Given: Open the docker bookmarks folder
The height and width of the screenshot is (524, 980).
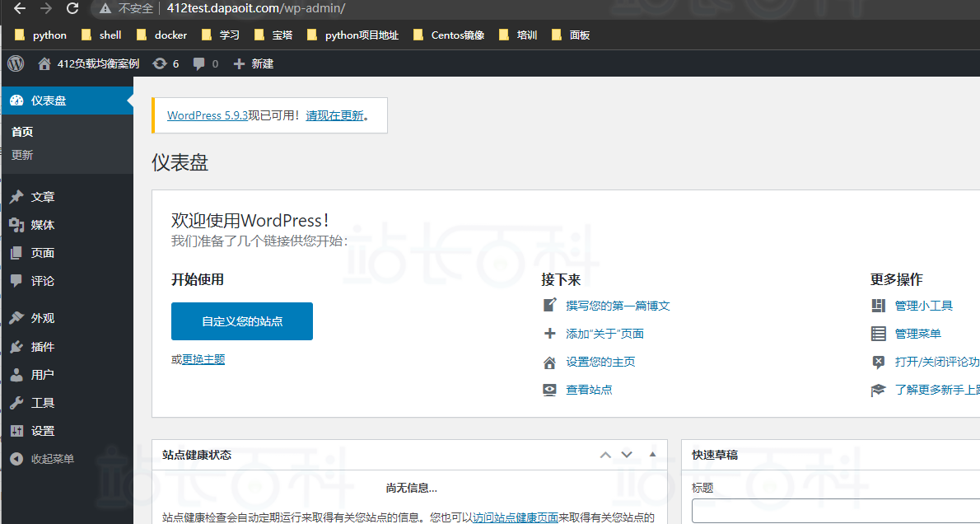Looking at the screenshot, I should pos(161,35).
